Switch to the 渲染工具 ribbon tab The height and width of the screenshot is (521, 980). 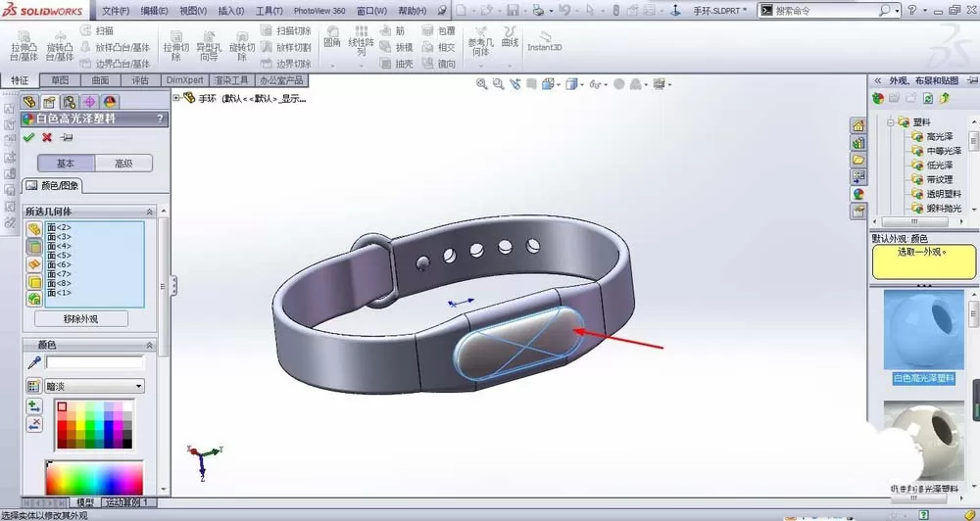click(231, 80)
